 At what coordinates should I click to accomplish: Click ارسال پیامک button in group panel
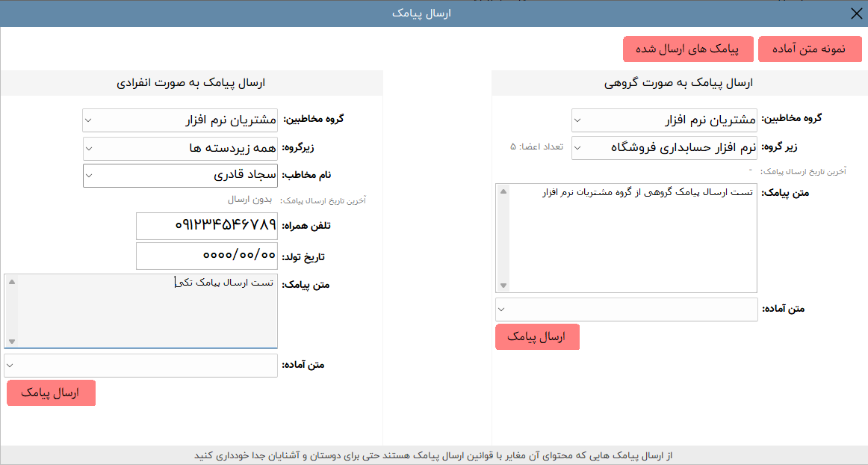point(536,337)
